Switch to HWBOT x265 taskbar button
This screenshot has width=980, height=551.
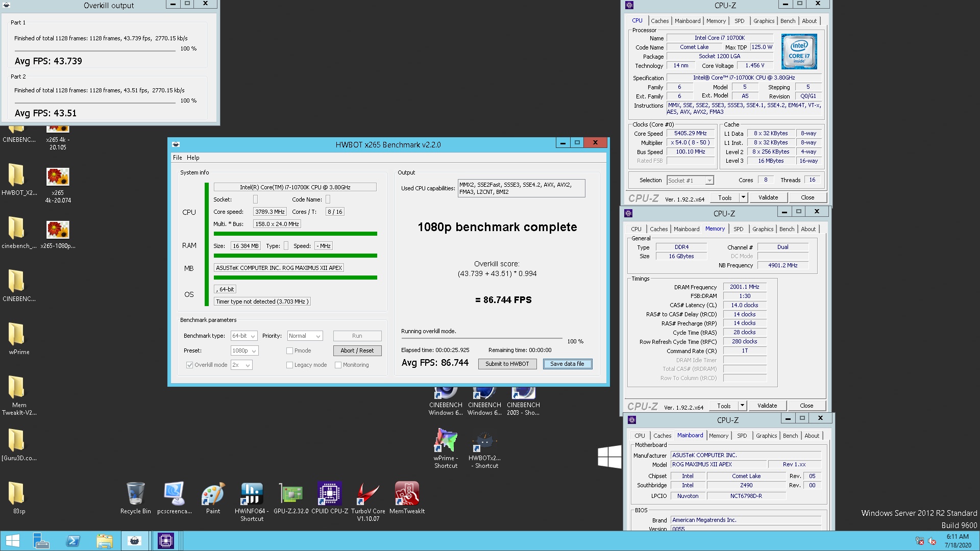coord(135,541)
